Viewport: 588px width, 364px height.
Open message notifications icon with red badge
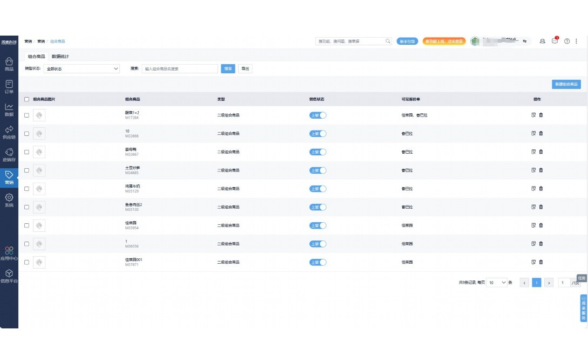pyautogui.click(x=555, y=42)
